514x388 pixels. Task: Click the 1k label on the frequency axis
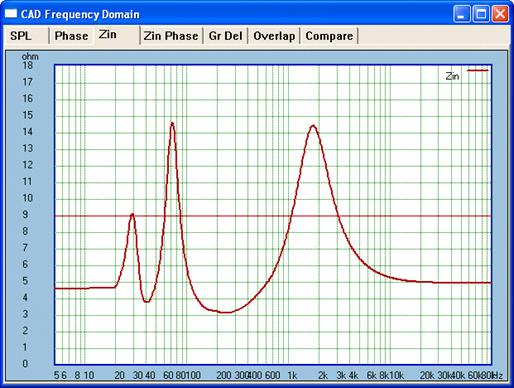292,375
